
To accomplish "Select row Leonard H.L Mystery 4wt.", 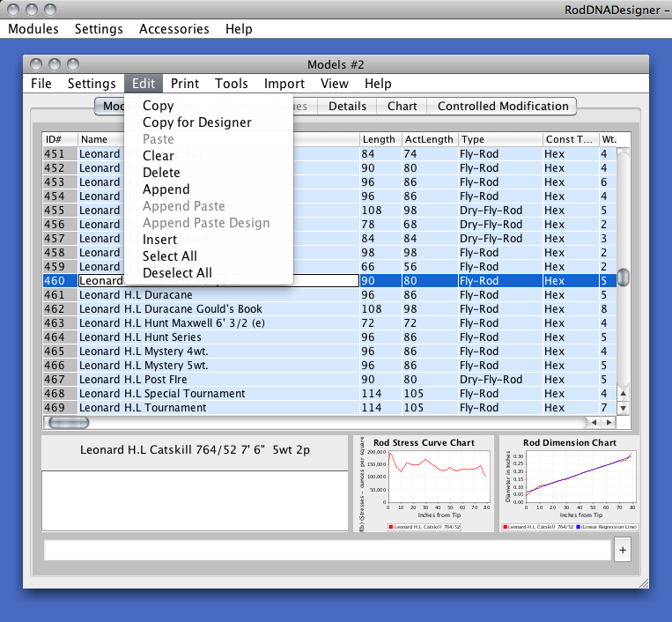I will [329, 352].
